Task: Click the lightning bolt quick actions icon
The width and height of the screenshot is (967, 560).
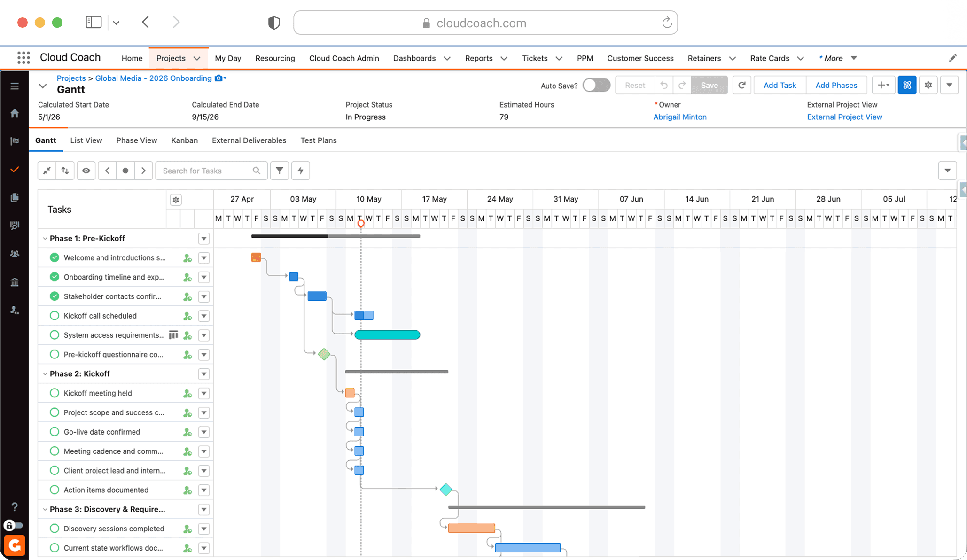Action: [x=301, y=171]
